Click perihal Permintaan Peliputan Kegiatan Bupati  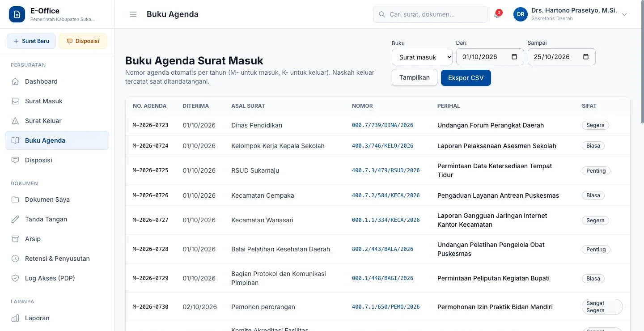point(493,278)
